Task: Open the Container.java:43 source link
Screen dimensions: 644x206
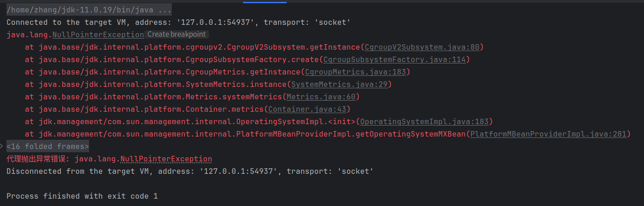Action: tap(307, 109)
